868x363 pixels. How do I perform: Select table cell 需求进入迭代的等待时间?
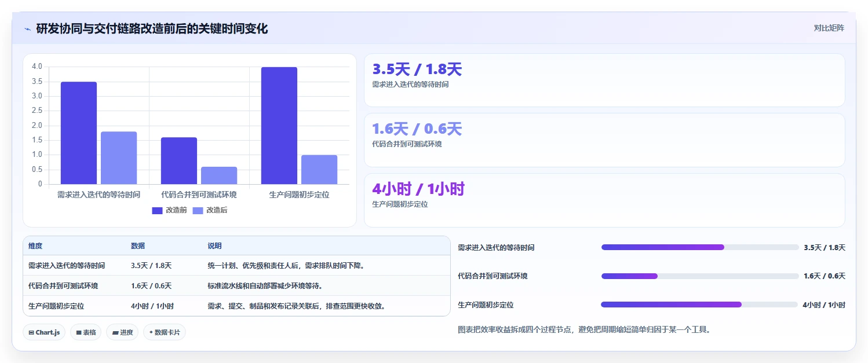[67, 266]
